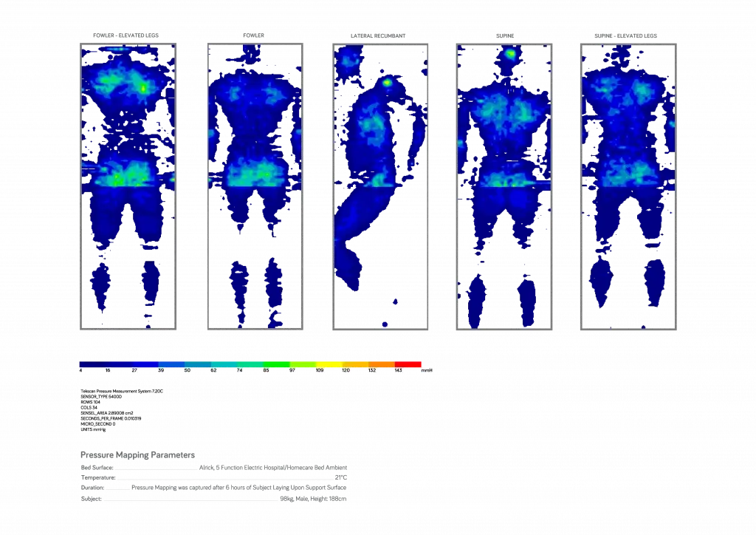
Task: Click the 'FOWLER - ELEVATED LEGS' heading
Action: click(126, 35)
